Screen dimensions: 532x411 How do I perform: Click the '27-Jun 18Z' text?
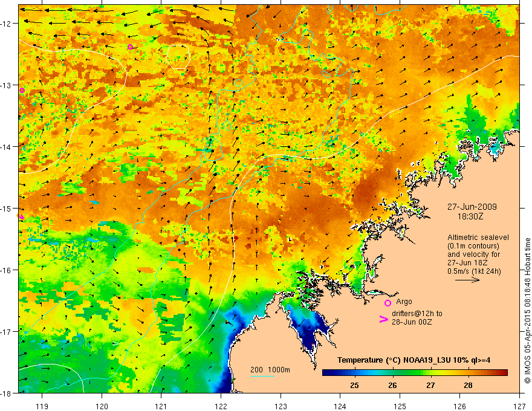pos(467,263)
